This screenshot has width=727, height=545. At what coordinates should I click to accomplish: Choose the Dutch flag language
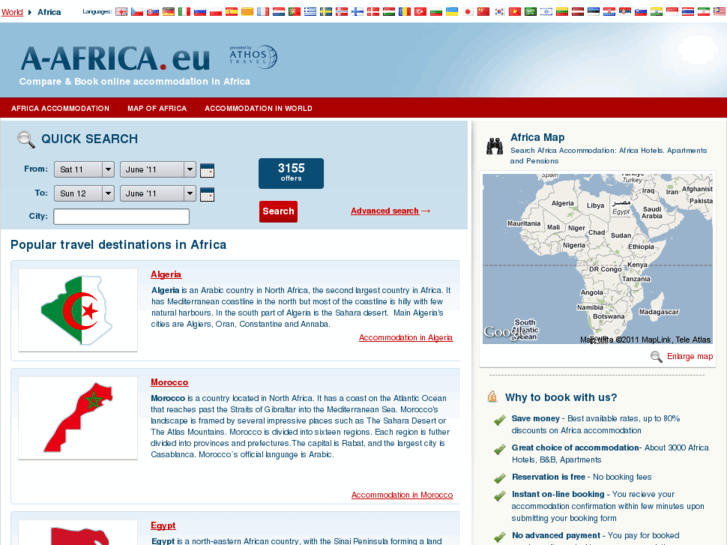279,12
